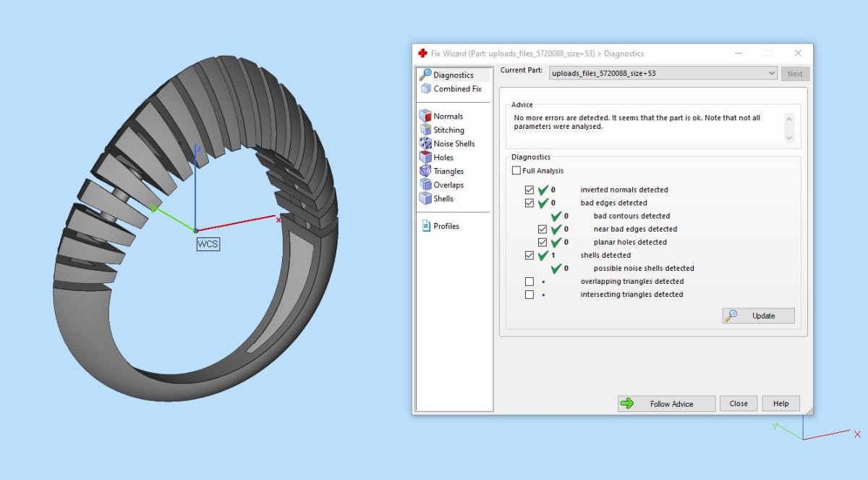
Task: Enable the Full Analysis checkbox
Action: (516, 171)
